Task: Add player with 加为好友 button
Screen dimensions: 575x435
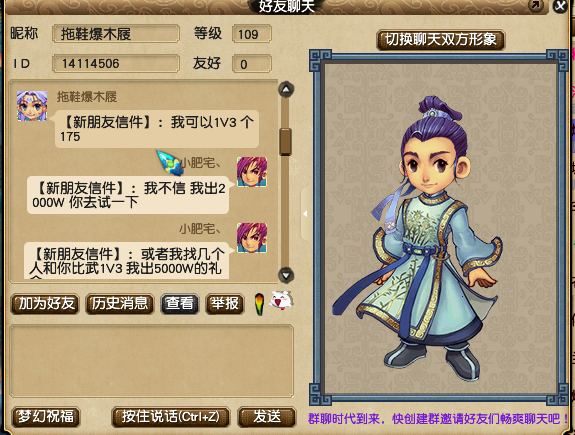Action: point(45,304)
